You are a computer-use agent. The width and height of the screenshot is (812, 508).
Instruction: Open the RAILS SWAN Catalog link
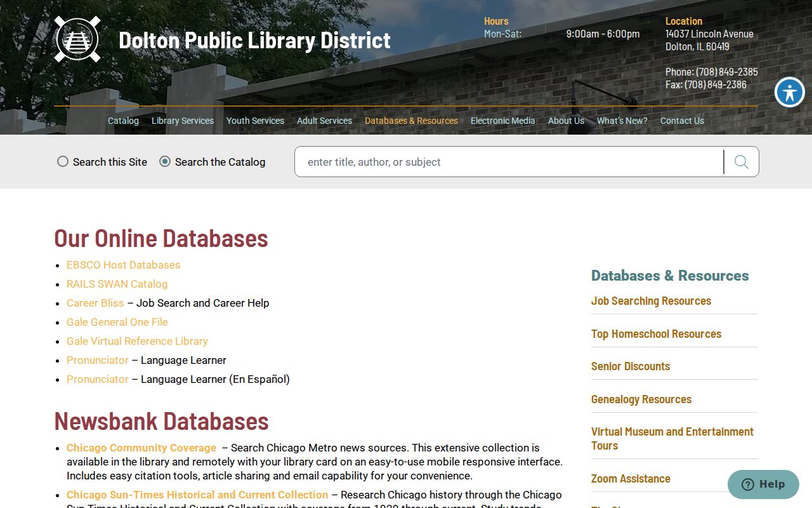point(117,284)
